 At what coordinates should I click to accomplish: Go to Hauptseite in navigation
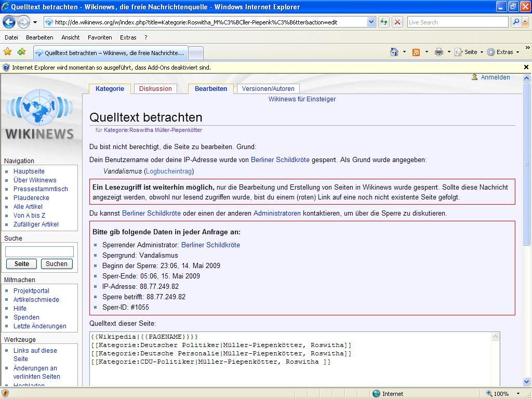pos(29,171)
